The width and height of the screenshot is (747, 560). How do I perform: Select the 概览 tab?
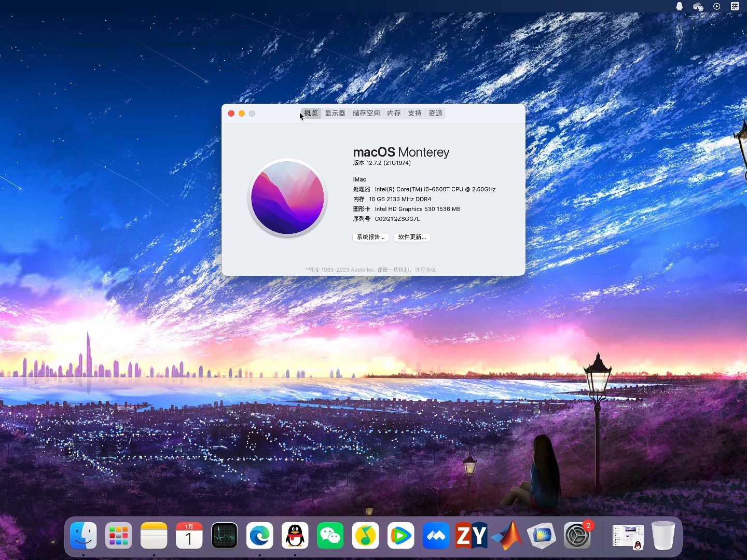tap(311, 113)
